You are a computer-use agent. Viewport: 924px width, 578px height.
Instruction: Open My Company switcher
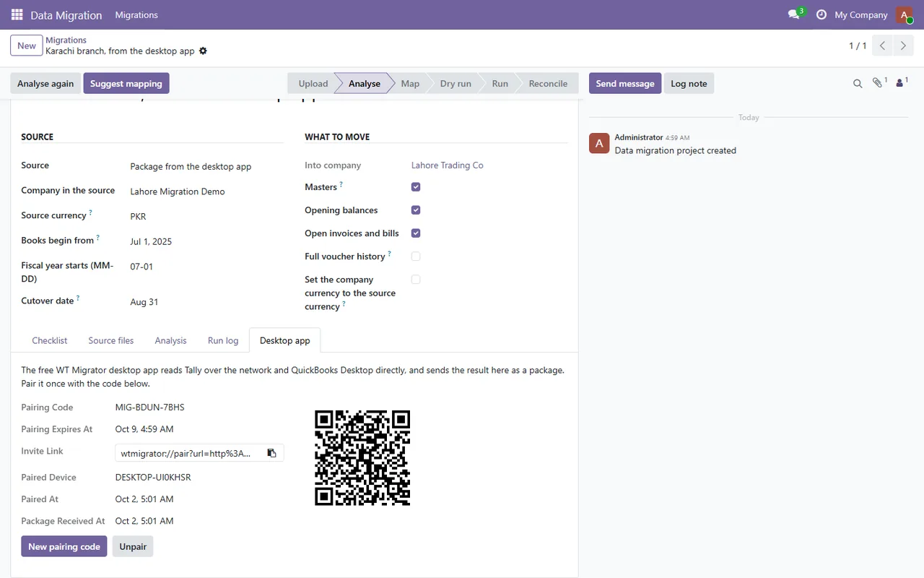(x=860, y=14)
